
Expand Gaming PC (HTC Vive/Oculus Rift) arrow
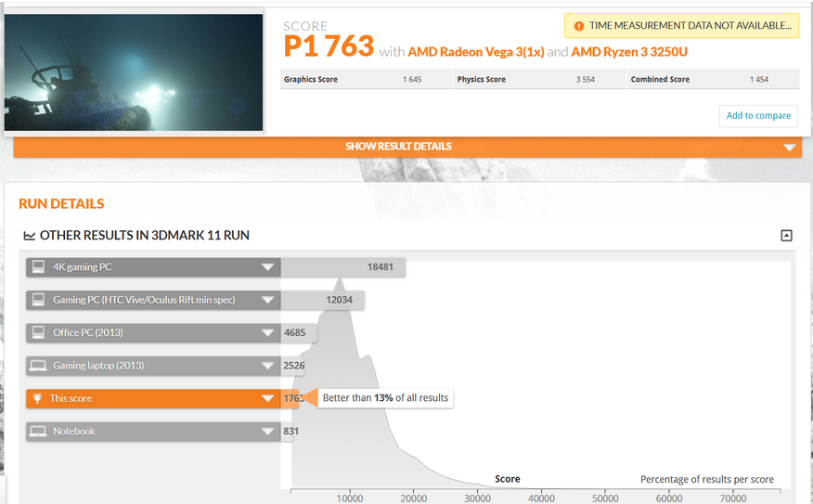[x=267, y=300]
